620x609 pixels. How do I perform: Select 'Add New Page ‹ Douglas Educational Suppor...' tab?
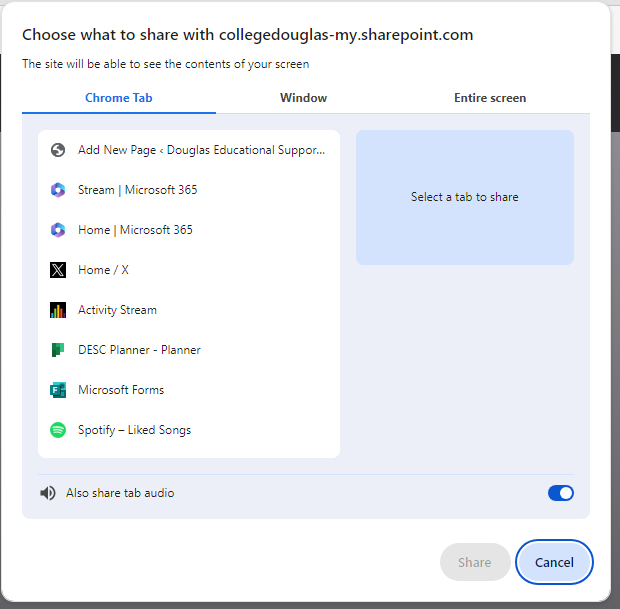pos(189,150)
